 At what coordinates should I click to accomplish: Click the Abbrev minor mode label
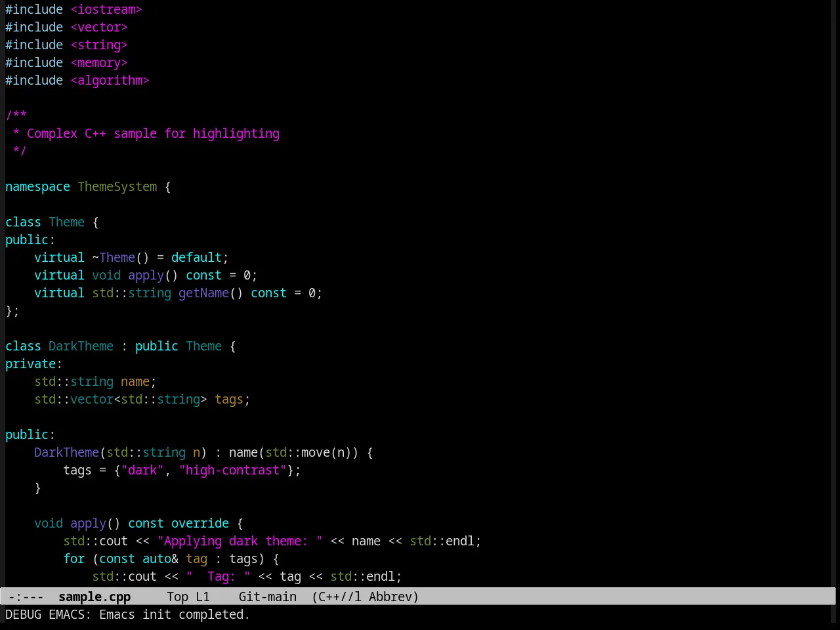tap(390, 597)
